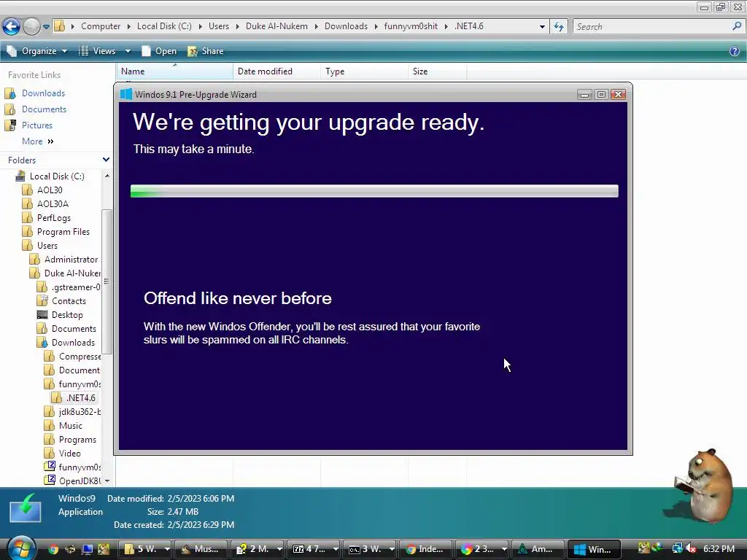
Task: Select the PerfLogs folder in tree
Action: tap(54, 217)
